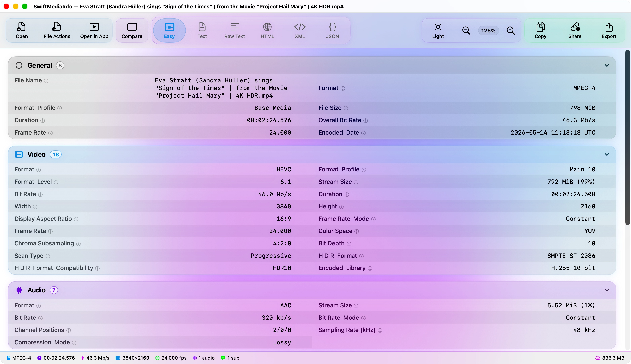Click the Audio count badge 7
The height and width of the screenshot is (364, 631).
click(x=54, y=290)
